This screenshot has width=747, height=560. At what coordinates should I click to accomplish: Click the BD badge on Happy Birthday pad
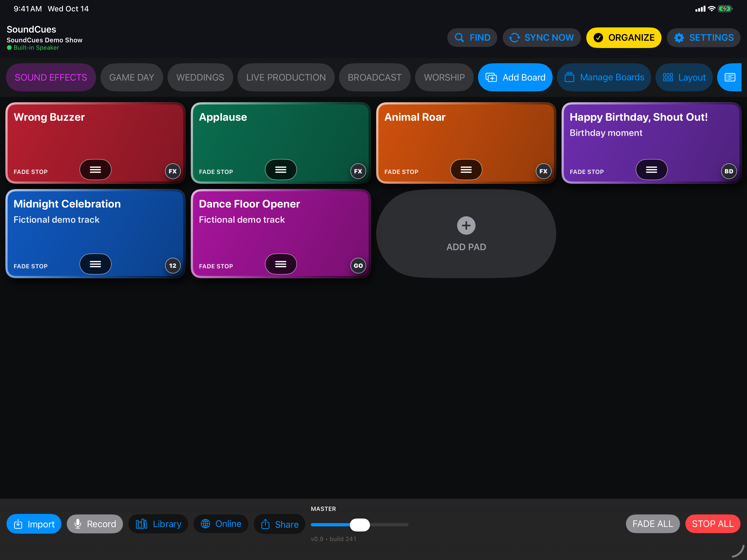click(x=729, y=171)
